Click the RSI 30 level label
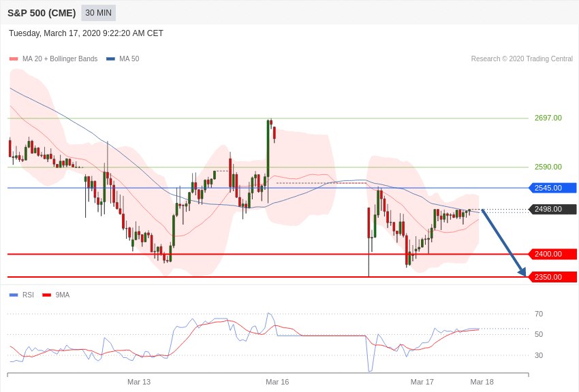Image resolution: width=579 pixels, height=392 pixels. (x=539, y=355)
